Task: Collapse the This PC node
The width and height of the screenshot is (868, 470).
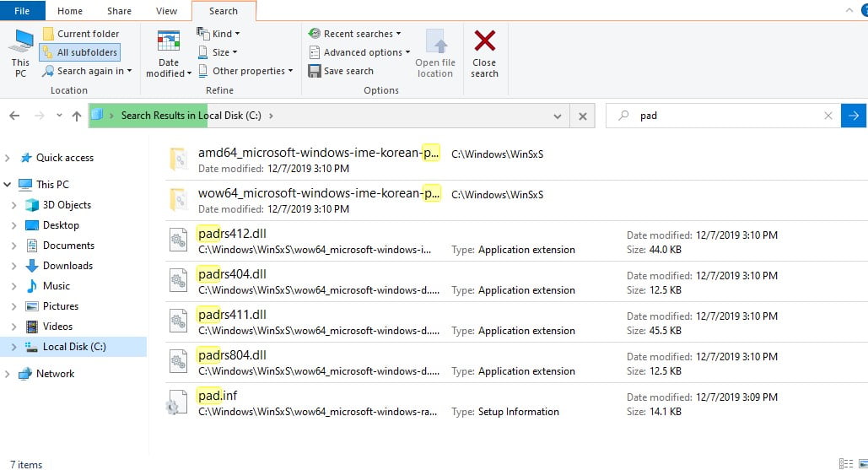Action: pos(8,184)
